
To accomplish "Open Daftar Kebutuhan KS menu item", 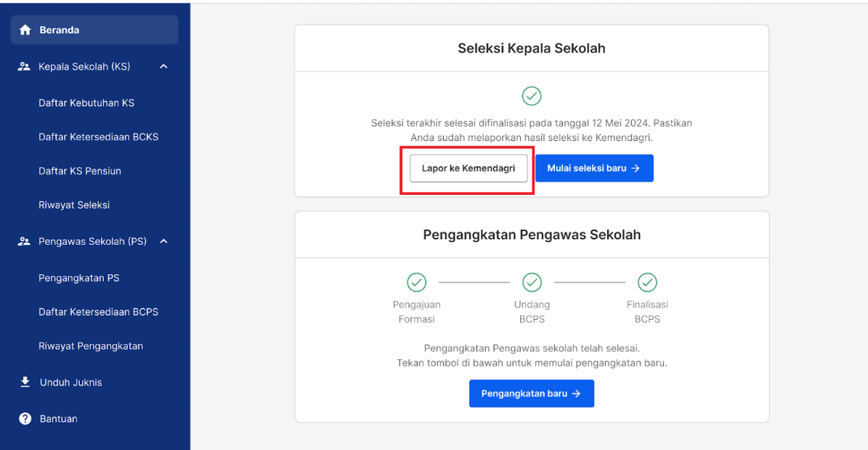I will [86, 103].
